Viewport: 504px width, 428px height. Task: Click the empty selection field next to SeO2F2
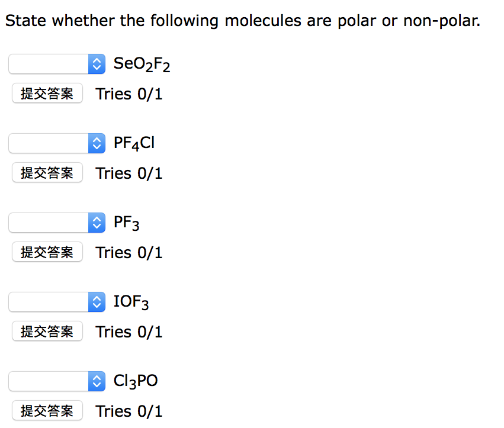tap(47, 64)
